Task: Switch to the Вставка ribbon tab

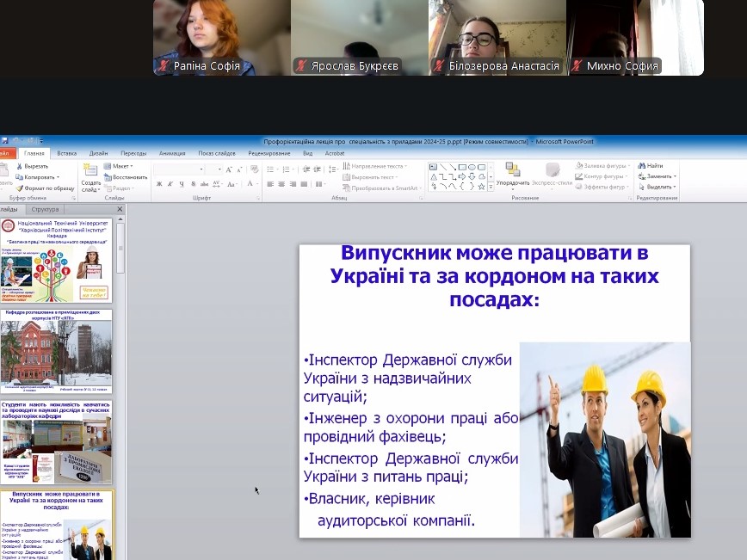Action: point(66,153)
